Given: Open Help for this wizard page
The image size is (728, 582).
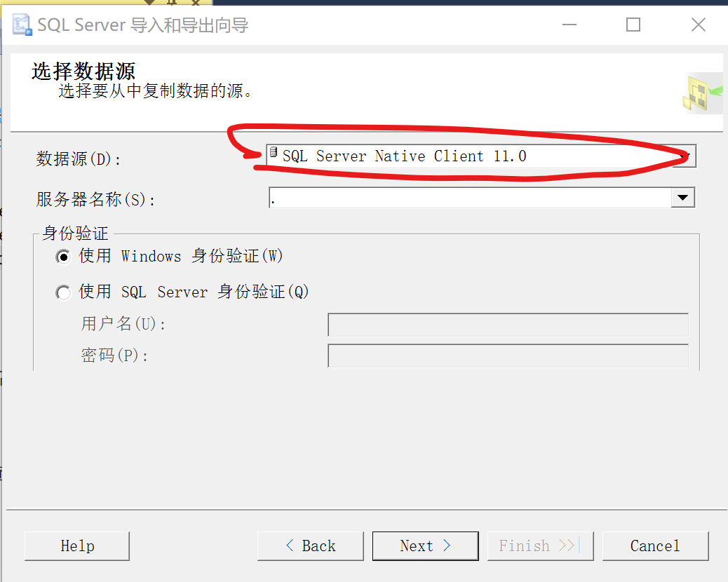Looking at the screenshot, I should tap(77, 546).
